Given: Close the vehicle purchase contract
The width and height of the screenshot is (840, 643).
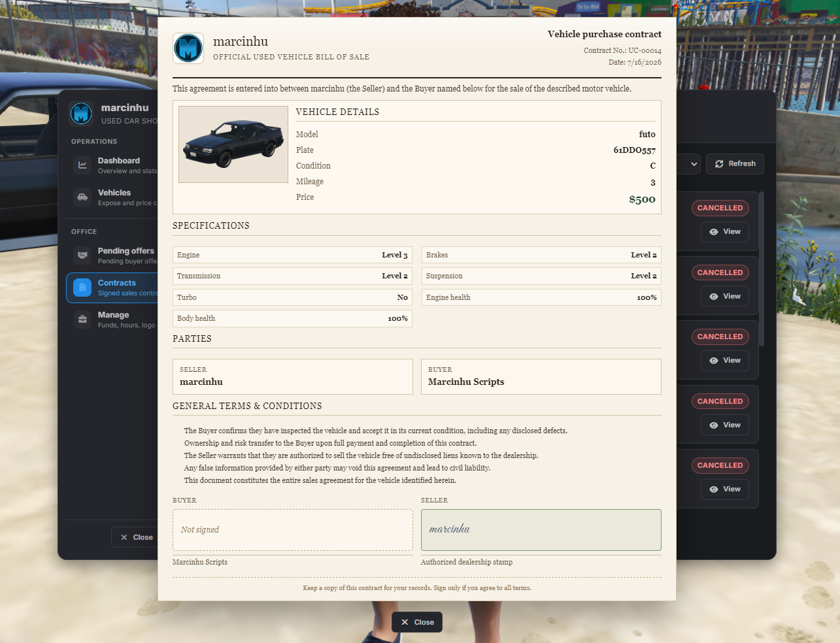Looking at the screenshot, I should point(417,622).
